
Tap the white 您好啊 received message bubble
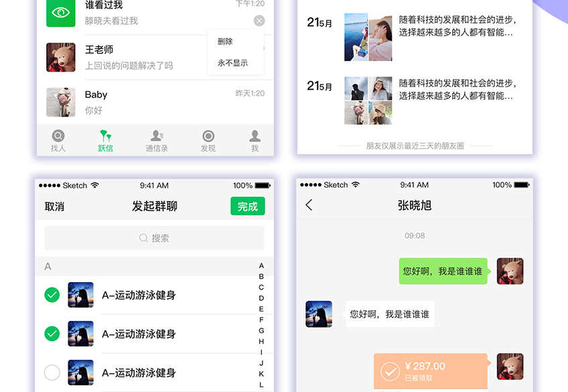(389, 314)
